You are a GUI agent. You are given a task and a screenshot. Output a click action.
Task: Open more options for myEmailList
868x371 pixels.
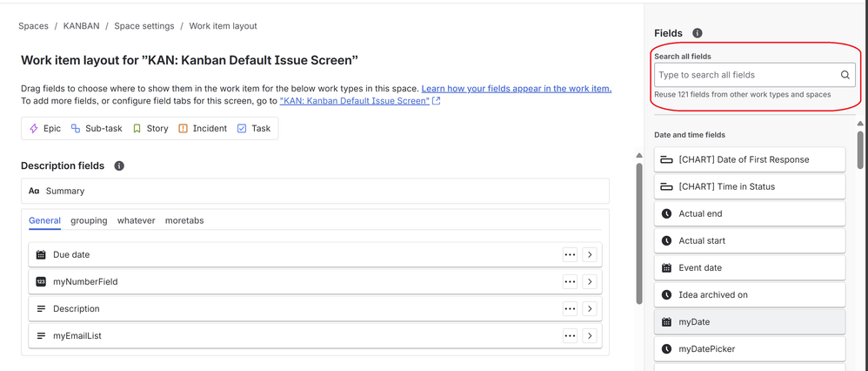[x=570, y=336]
